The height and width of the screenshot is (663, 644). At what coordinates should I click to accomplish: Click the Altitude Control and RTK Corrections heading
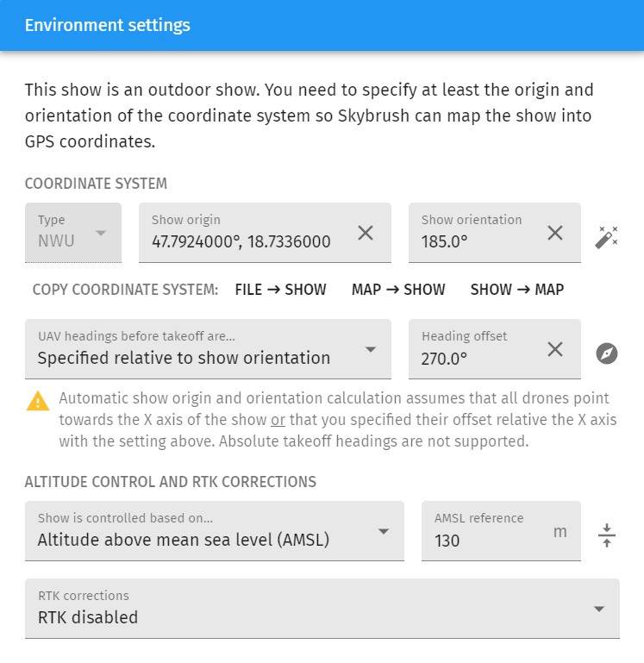click(x=170, y=482)
